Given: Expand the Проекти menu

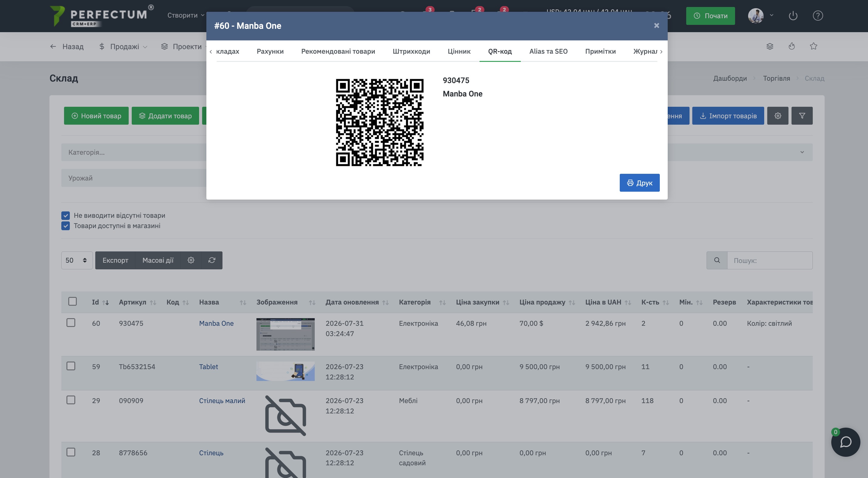Looking at the screenshot, I should point(184,46).
